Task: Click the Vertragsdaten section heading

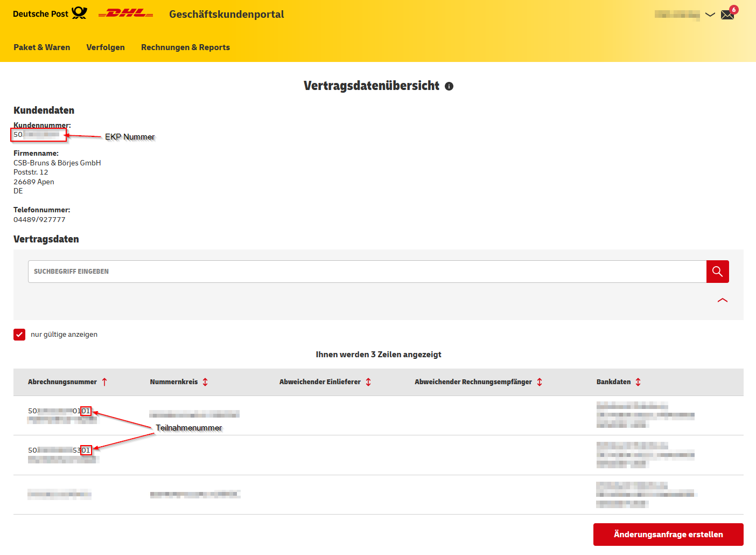Action: 46,239
